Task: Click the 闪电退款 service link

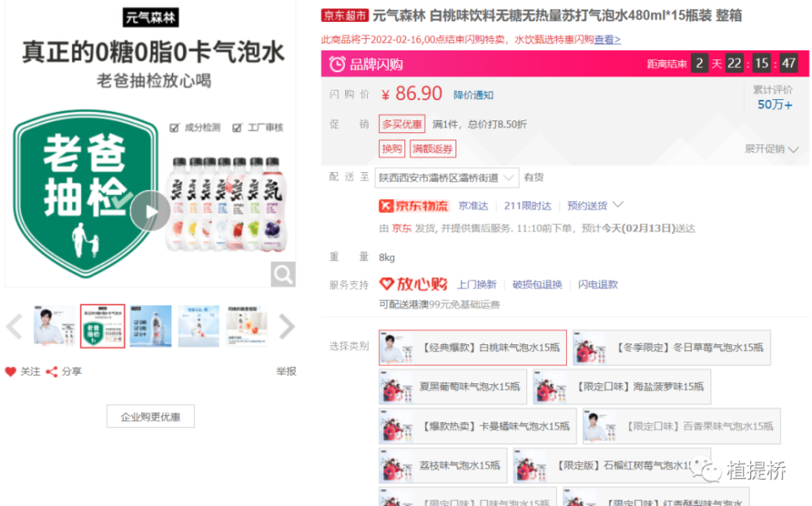Action: point(598,284)
